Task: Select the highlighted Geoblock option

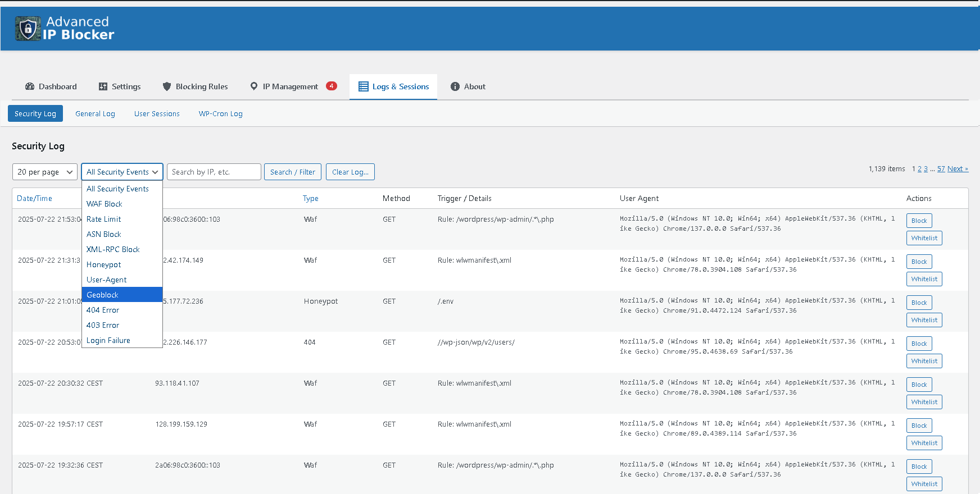Action: (122, 295)
